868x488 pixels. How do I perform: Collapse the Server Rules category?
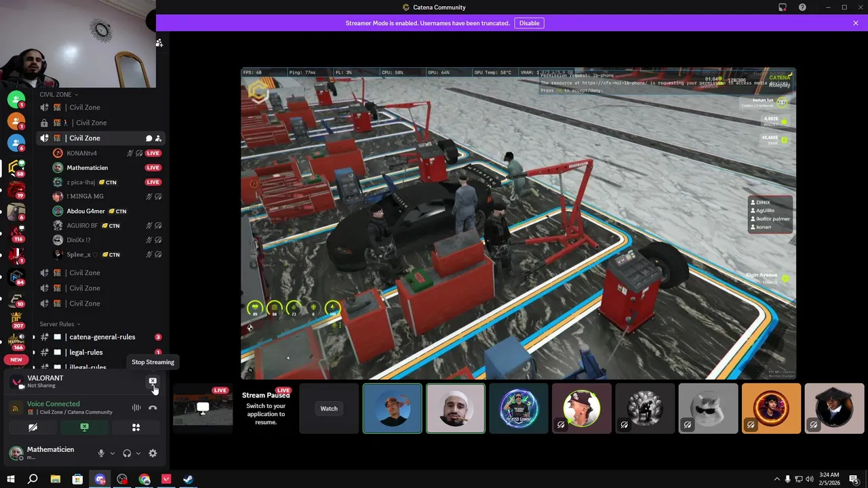click(60, 324)
